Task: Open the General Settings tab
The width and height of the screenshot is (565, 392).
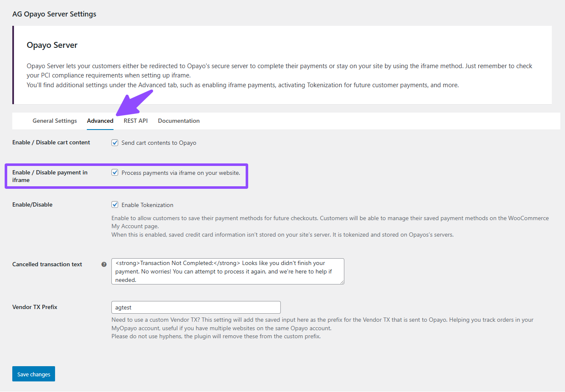Action: pyautogui.click(x=55, y=121)
